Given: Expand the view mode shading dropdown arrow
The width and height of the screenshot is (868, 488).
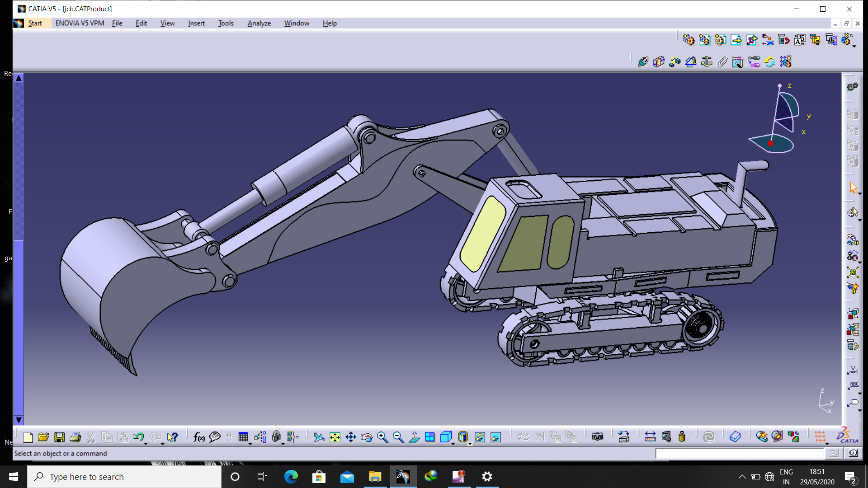Looking at the screenshot, I should pos(470,444).
